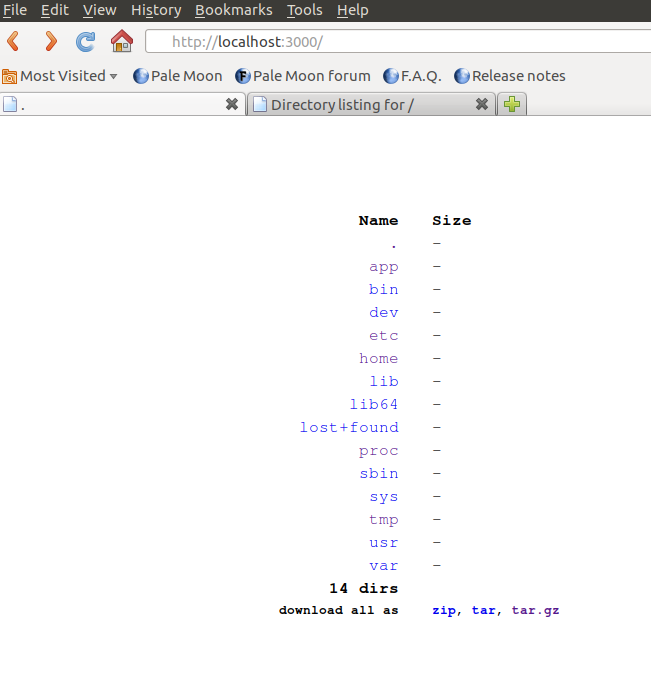Open the dev directory
The width and height of the screenshot is (651, 673).
384,312
